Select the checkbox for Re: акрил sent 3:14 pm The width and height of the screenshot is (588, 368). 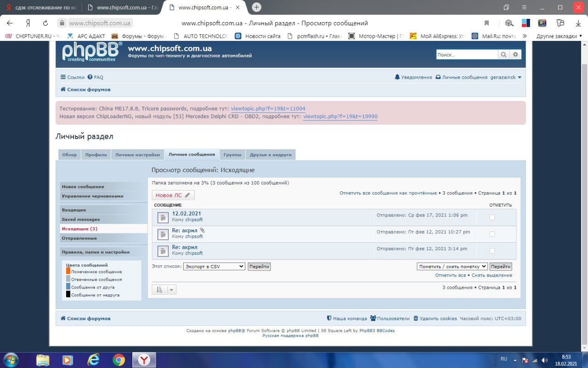click(492, 251)
